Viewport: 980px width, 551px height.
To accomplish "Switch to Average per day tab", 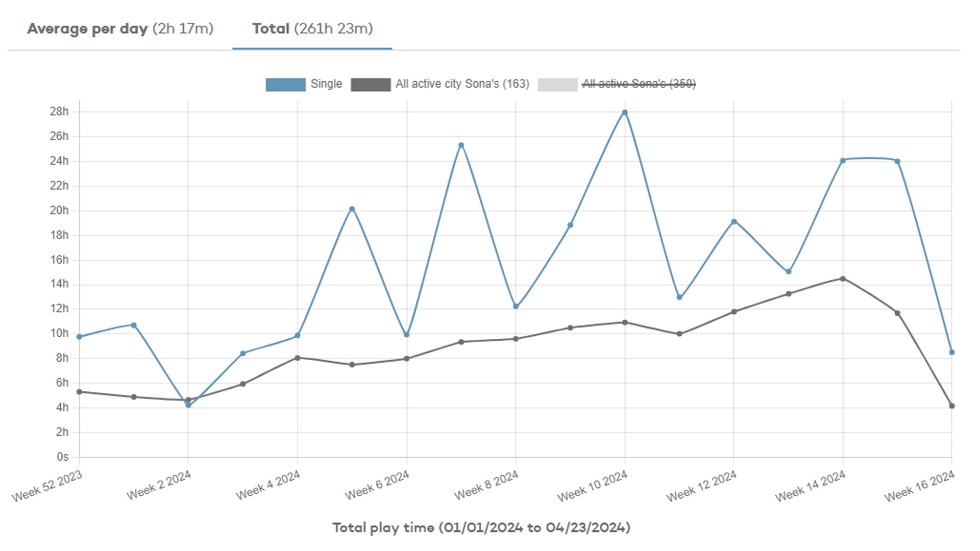I will (120, 29).
